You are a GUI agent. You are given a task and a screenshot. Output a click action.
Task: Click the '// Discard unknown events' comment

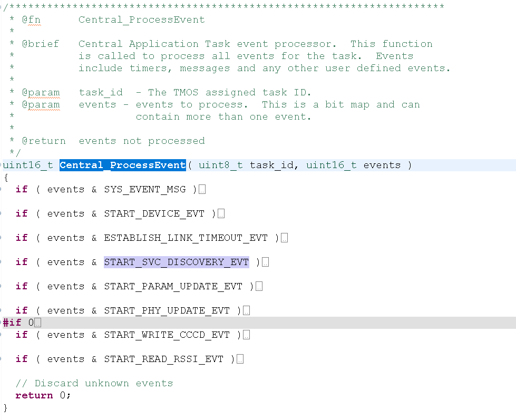click(x=94, y=383)
